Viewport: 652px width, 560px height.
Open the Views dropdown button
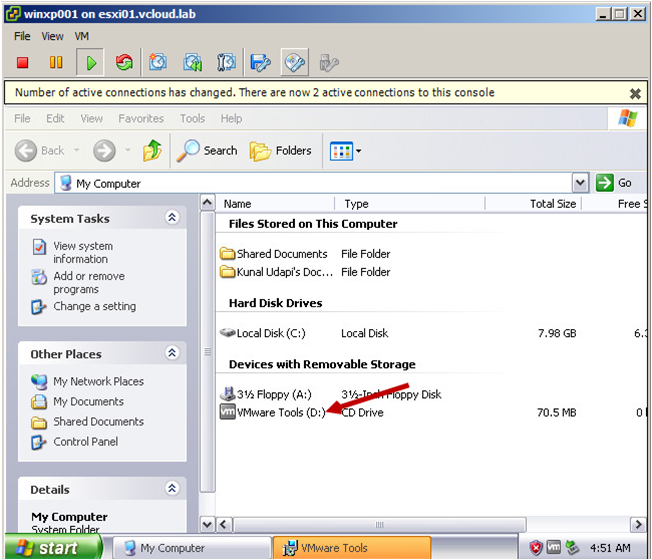345,150
